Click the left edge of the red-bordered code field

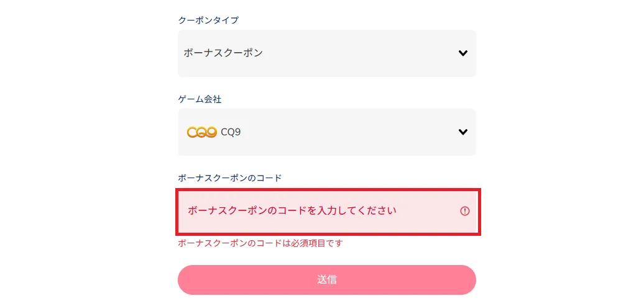pyautogui.click(x=182, y=211)
